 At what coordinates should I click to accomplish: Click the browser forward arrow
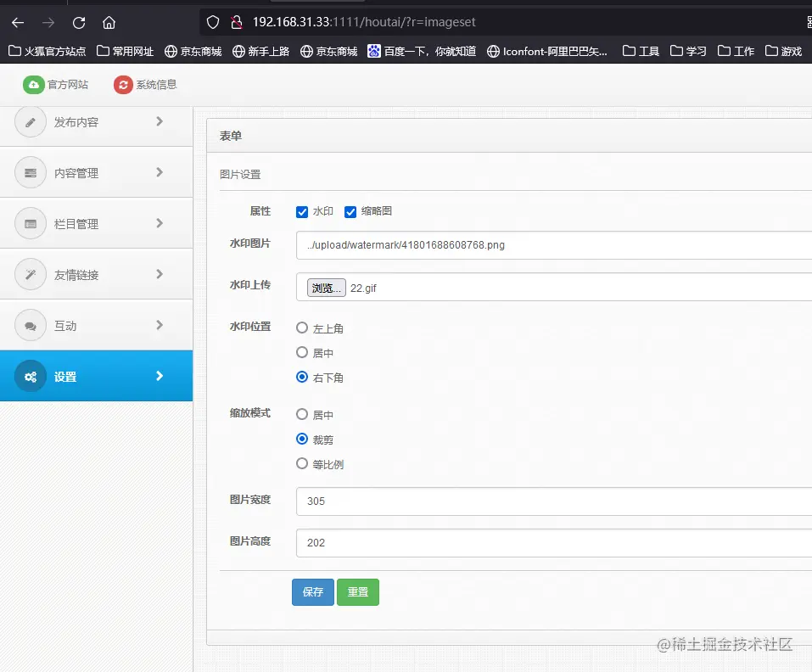tap(48, 22)
